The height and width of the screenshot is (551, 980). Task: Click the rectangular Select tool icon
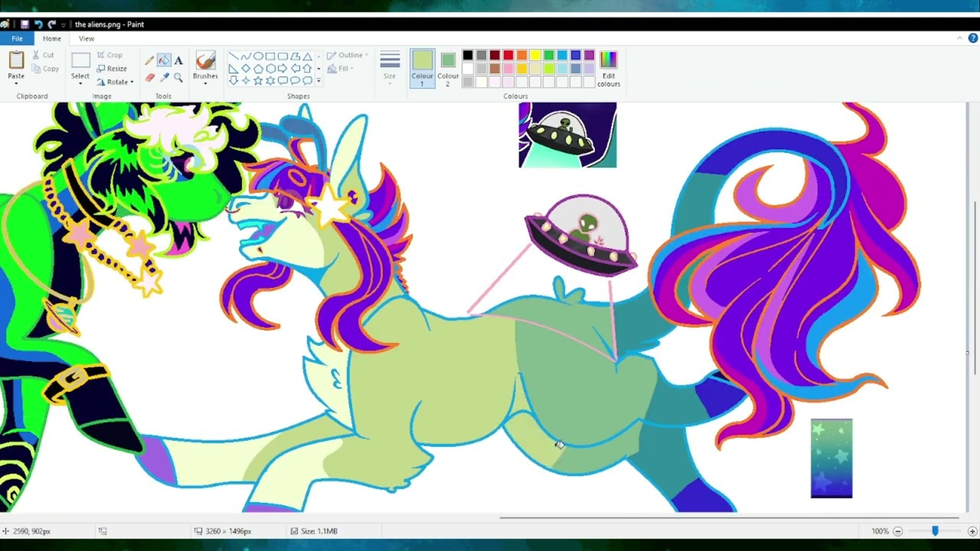[x=80, y=60]
